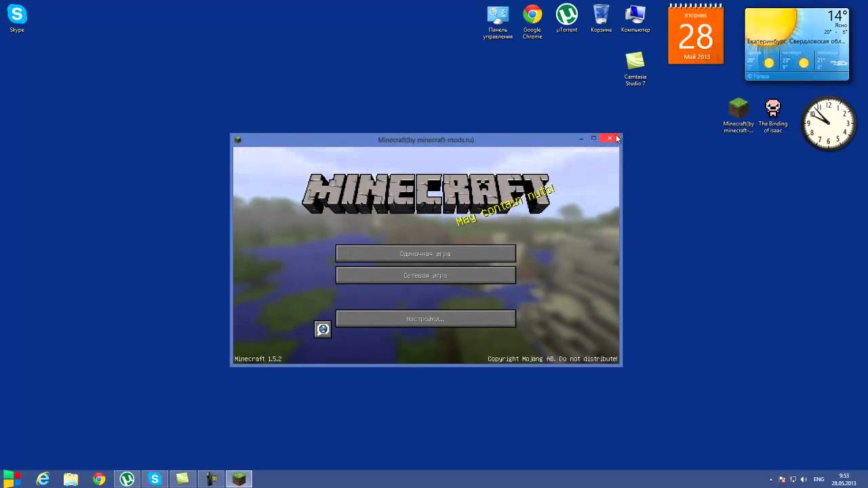868x488 pixels.
Task: Switch to Skype in the taskbar
Action: point(155,479)
